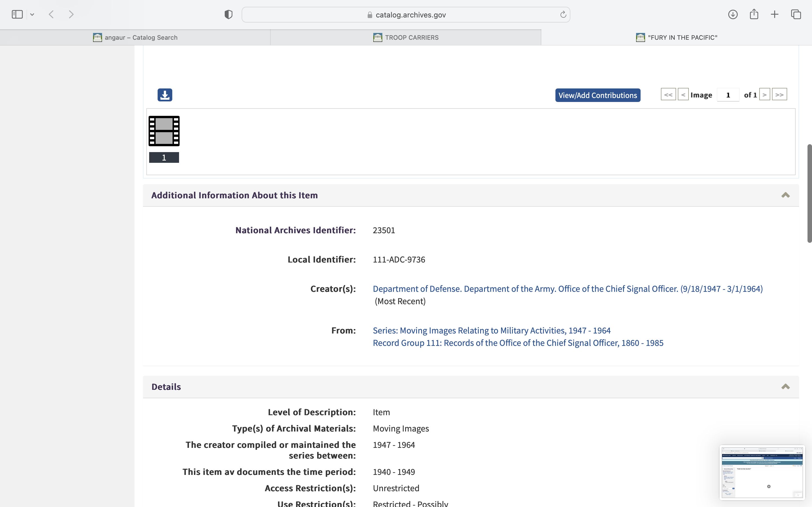Collapse the Details section

click(x=785, y=387)
